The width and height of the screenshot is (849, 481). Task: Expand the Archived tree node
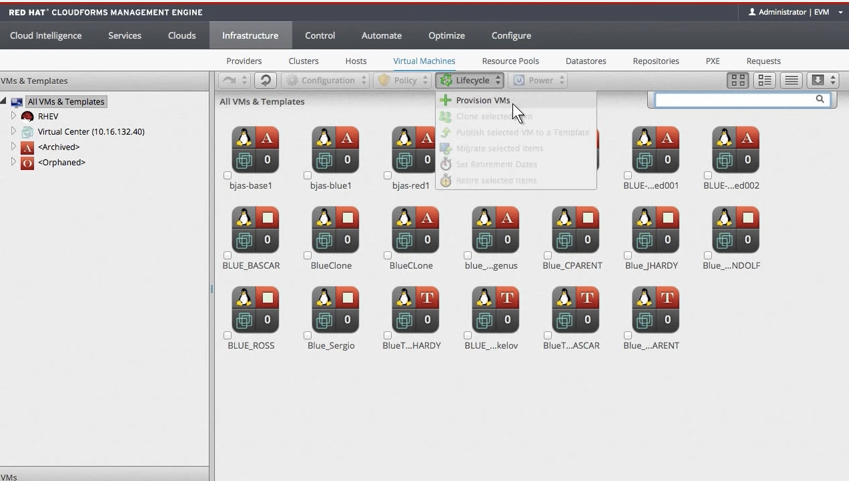(14, 146)
